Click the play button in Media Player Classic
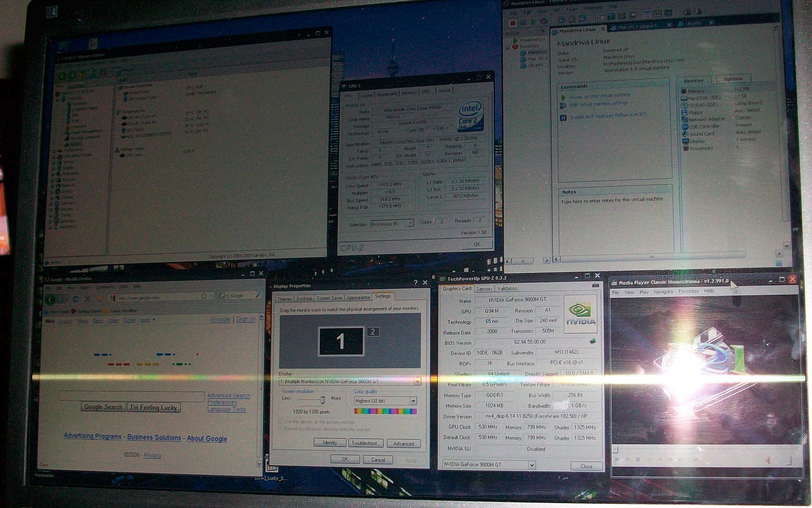The image size is (812, 508). (617, 459)
